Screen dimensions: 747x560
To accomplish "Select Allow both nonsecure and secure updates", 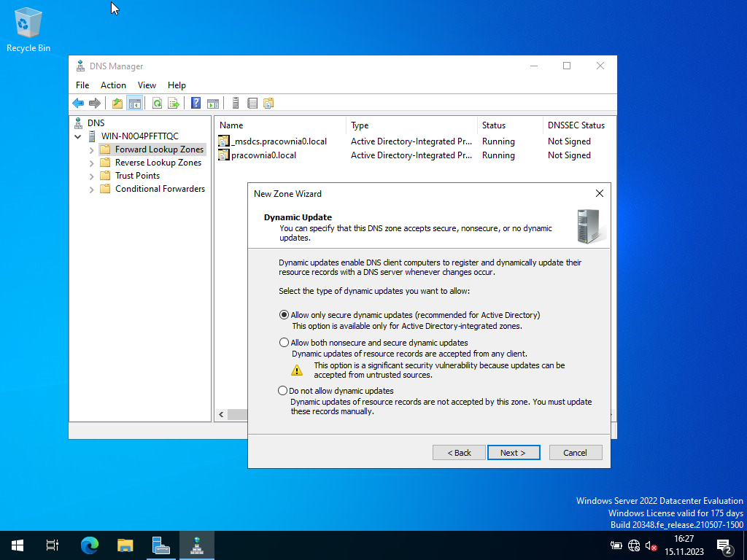I will pos(284,343).
